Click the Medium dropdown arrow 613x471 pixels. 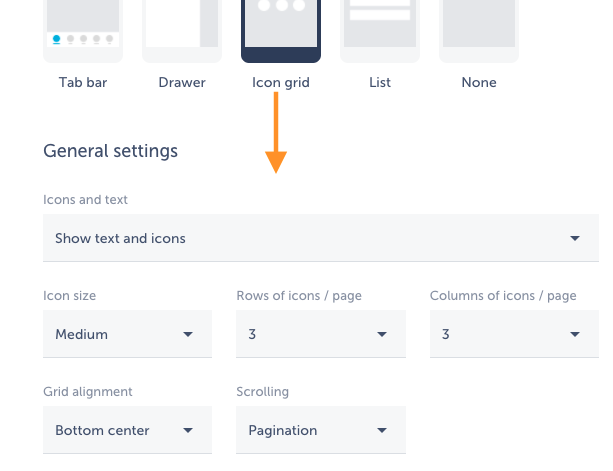coord(188,334)
